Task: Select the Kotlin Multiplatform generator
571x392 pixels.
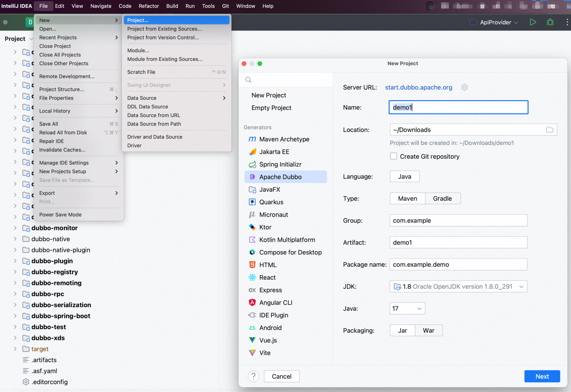Action: click(287, 240)
